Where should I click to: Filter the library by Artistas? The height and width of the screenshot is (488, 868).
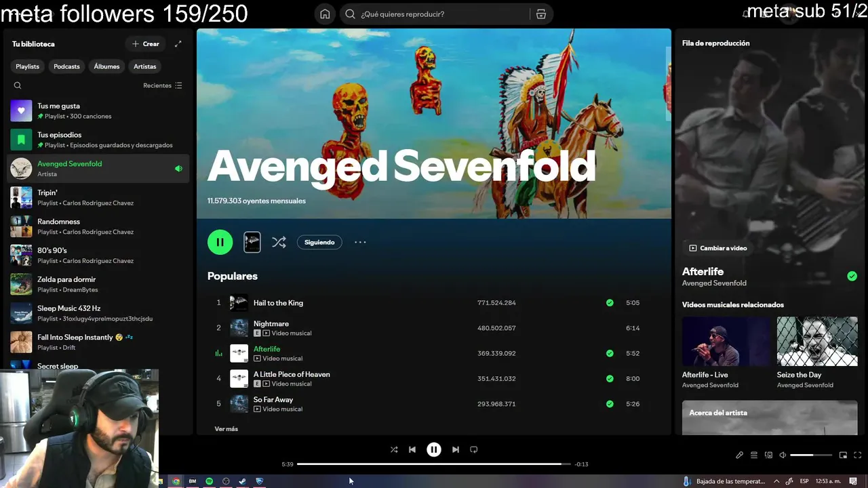(x=145, y=66)
